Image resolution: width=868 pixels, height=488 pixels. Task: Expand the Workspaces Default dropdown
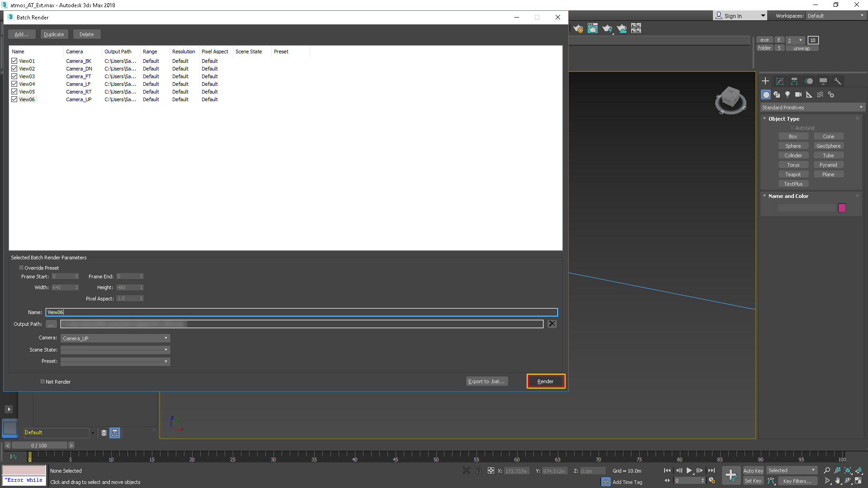[x=835, y=16]
